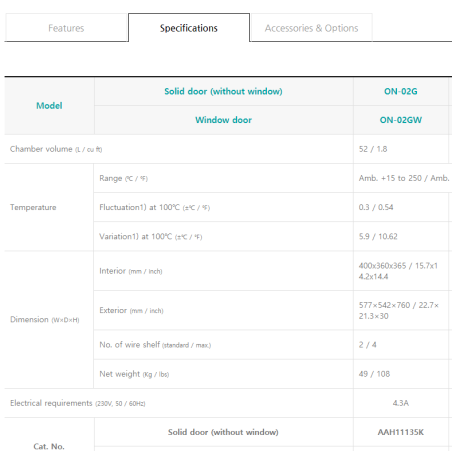Switch to the Specifications tab

point(189,28)
